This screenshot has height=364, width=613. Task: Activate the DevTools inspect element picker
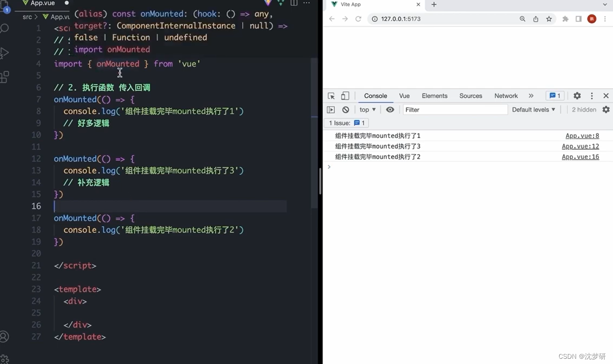pos(331,96)
